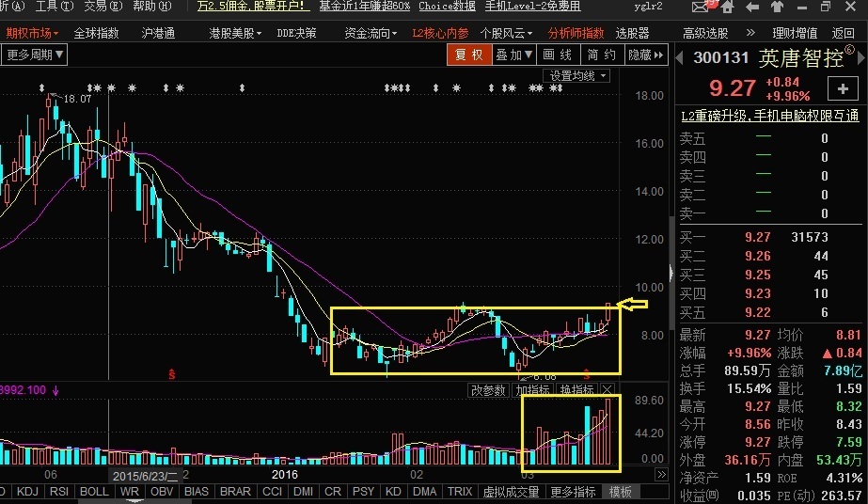868x504 pixels.
Task: Click the red S marker below 2015 candles
Action: [x=171, y=374]
